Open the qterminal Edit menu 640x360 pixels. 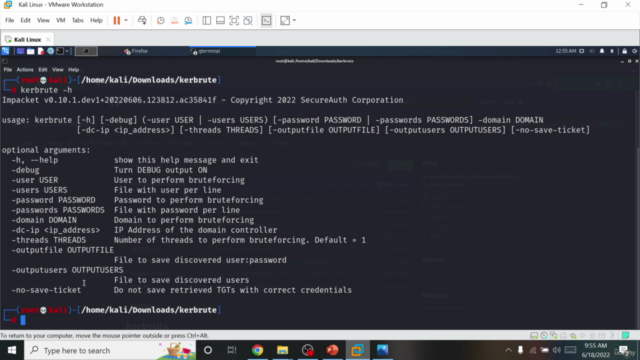42,69
